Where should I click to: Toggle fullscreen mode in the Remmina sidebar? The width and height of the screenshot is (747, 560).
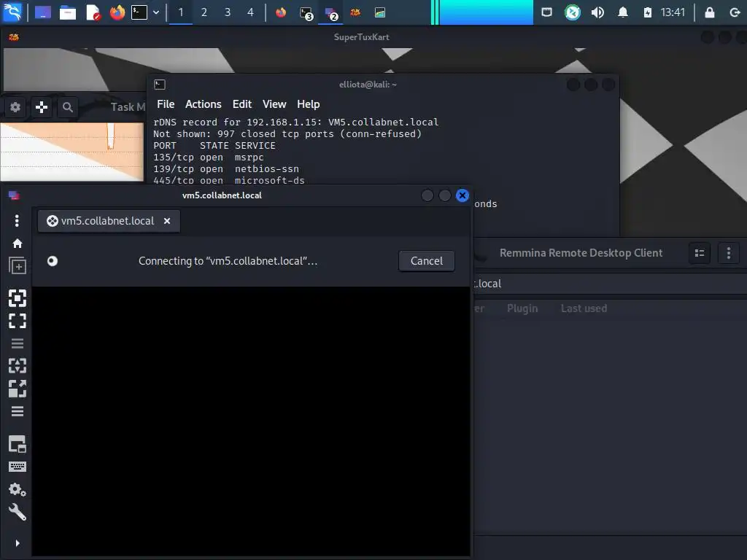point(18,321)
